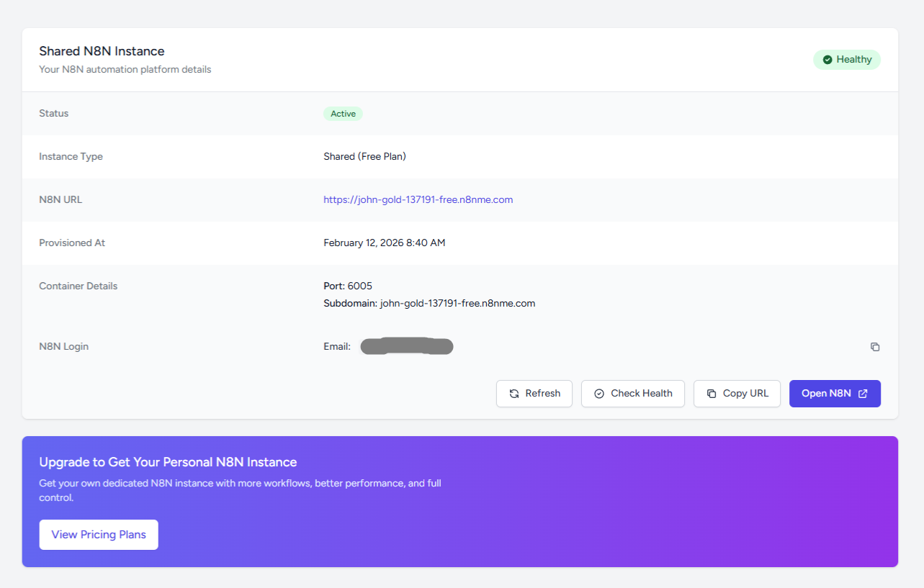
Task: Click the Check Health button
Action: tap(632, 393)
